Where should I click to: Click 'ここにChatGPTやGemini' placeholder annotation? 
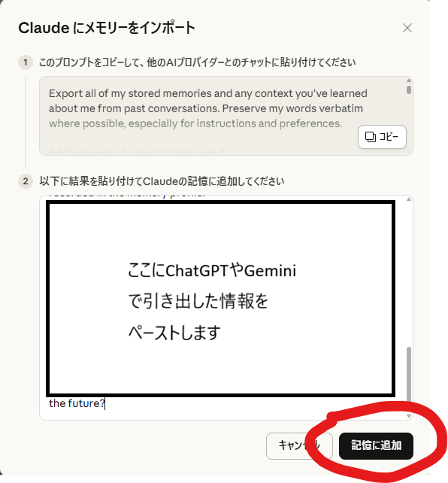(x=212, y=270)
